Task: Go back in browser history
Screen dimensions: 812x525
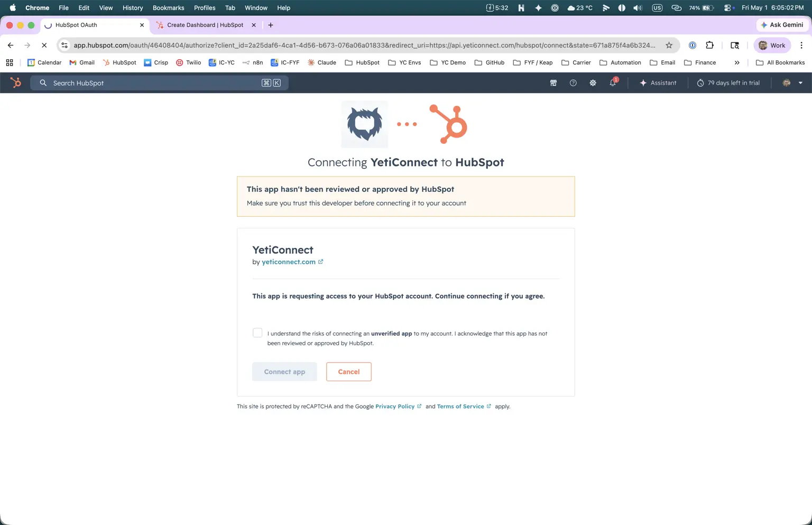Action: [11, 45]
